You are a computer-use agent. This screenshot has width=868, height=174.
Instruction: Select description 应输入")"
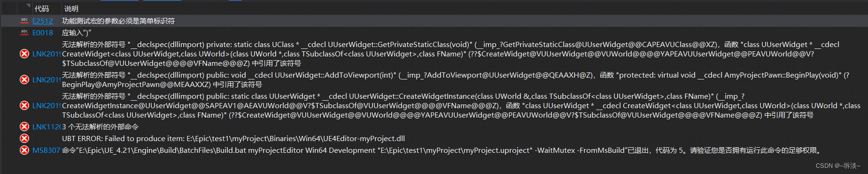coord(77,33)
